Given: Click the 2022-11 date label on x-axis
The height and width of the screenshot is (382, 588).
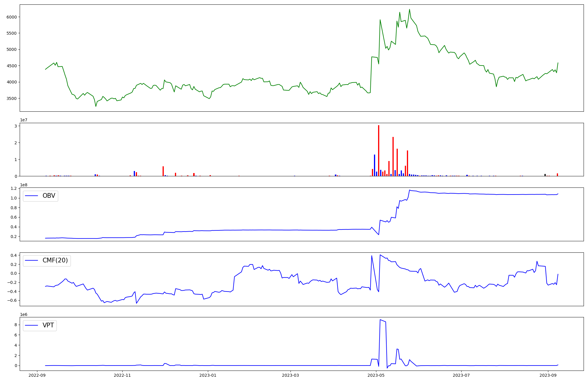Looking at the screenshot, I should pyautogui.click(x=122, y=376).
